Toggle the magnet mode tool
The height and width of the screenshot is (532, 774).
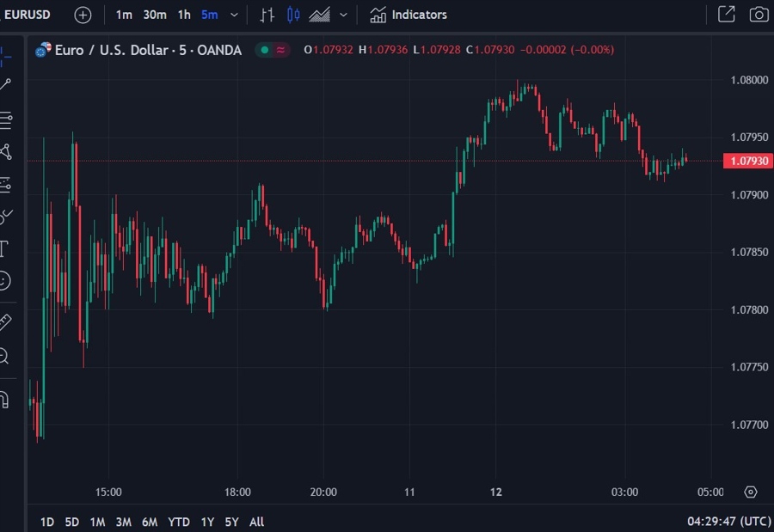[x=4, y=400]
